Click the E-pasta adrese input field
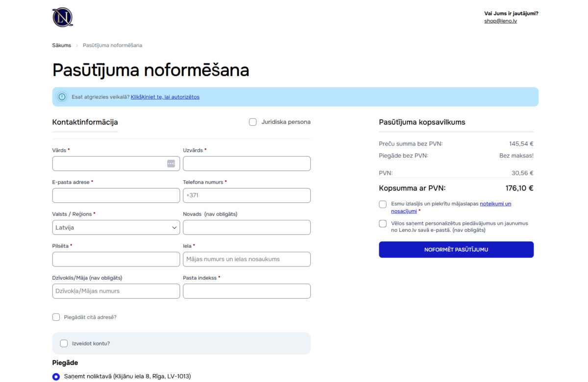The image size is (588, 382). (116, 195)
